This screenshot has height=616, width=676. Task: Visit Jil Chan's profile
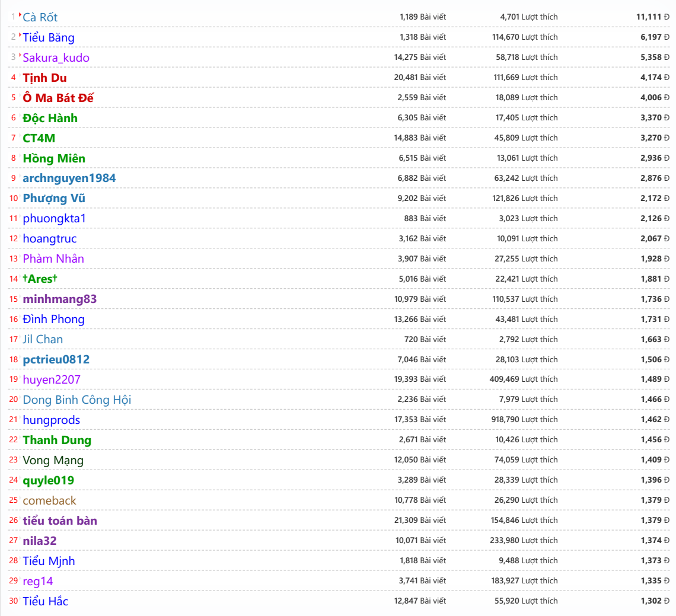pyautogui.click(x=43, y=339)
